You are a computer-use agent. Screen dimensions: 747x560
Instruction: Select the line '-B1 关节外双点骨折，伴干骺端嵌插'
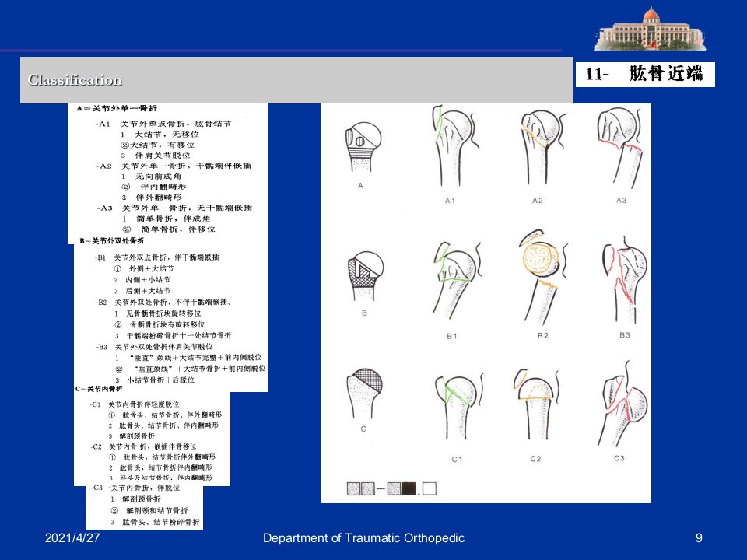157,257
